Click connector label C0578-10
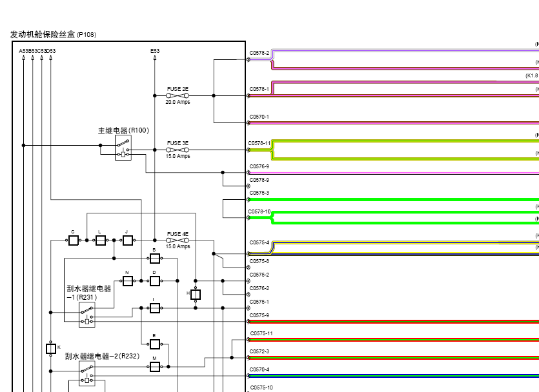The height and width of the screenshot is (392, 539). (x=259, y=211)
